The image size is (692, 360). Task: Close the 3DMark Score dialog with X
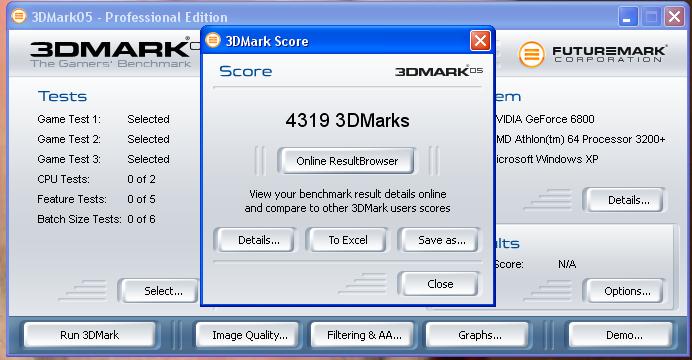tap(480, 41)
